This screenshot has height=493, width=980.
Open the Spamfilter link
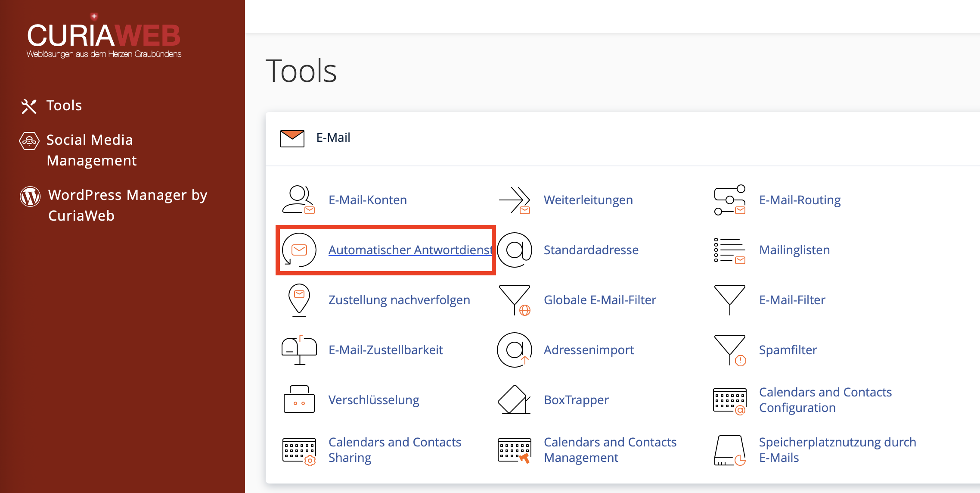pos(788,350)
